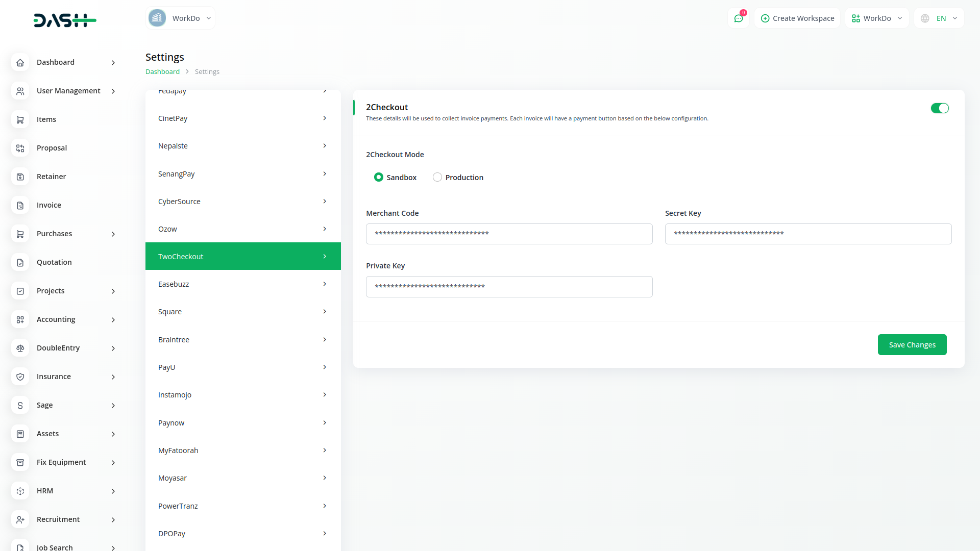Click the Save Changes button
980x551 pixels.
pyautogui.click(x=912, y=345)
